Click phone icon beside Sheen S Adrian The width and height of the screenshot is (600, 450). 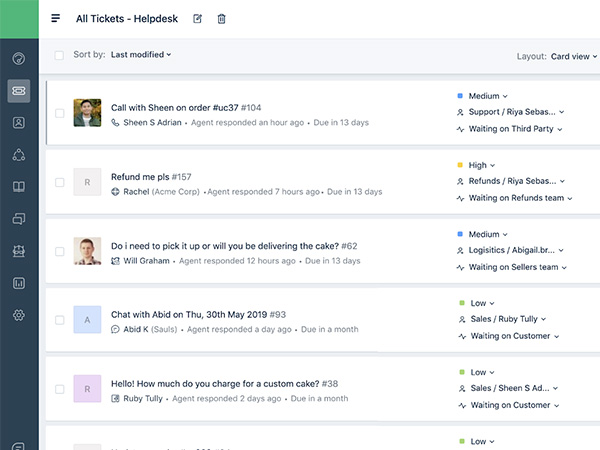tap(115, 122)
